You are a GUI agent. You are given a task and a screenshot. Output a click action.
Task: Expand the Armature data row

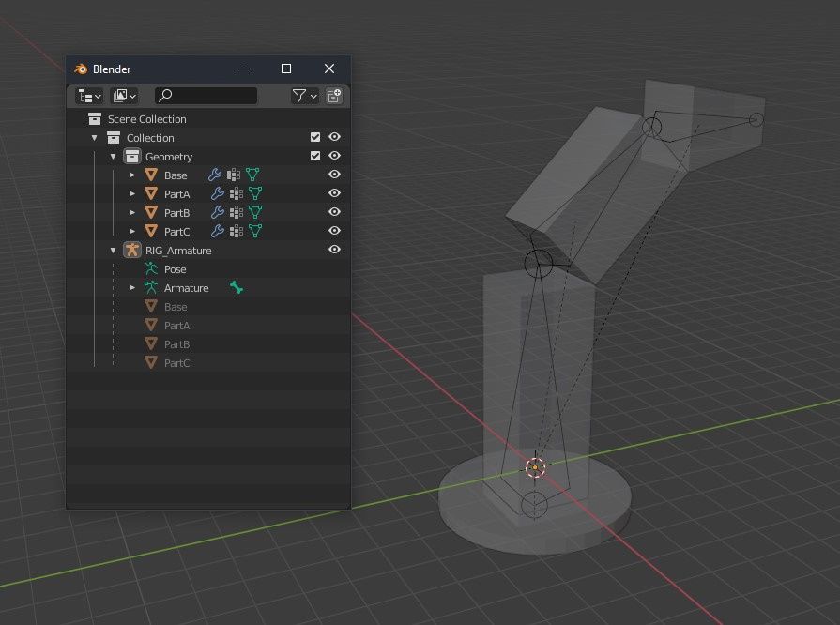131,287
